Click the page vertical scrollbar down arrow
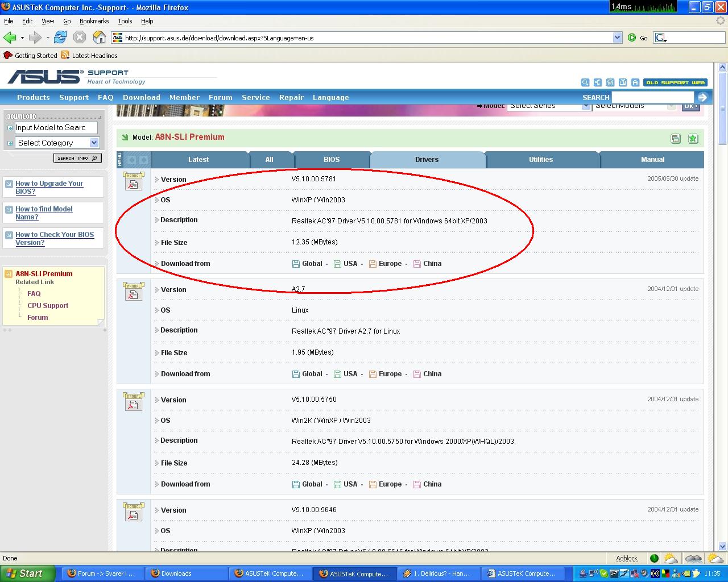728x582 pixels. coord(722,547)
